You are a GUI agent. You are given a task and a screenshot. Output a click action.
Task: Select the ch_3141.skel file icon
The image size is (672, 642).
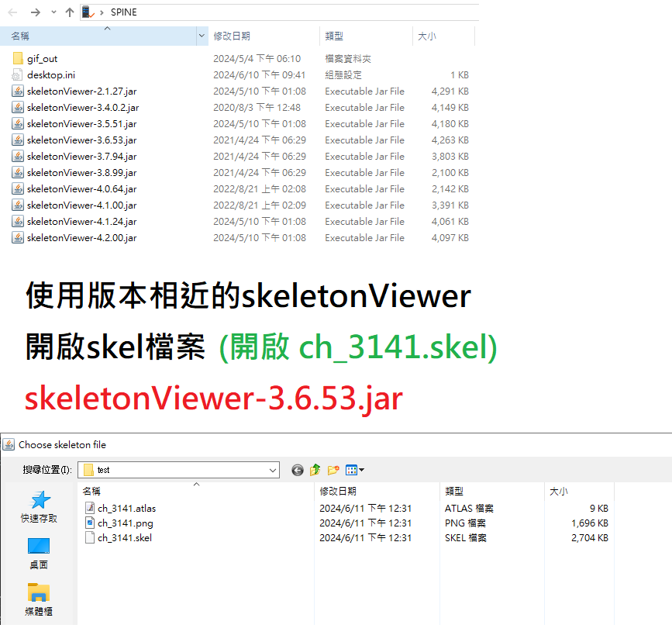click(x=90, y=537)
